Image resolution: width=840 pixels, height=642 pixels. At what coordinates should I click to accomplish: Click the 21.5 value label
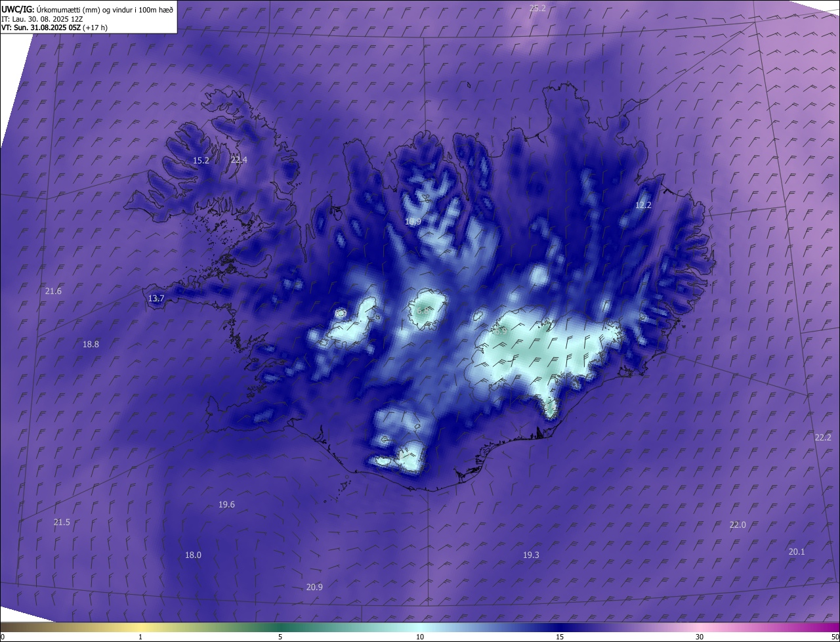62,522
